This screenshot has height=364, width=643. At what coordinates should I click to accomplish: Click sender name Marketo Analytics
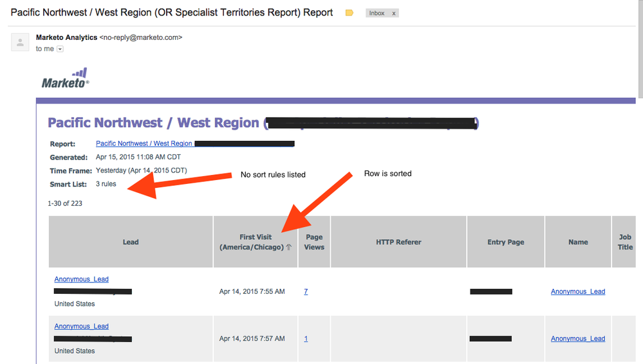point(66,37)
